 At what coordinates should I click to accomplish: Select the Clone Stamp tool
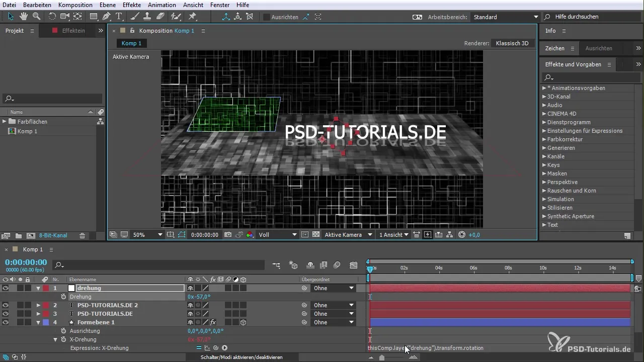pos(148,16)
